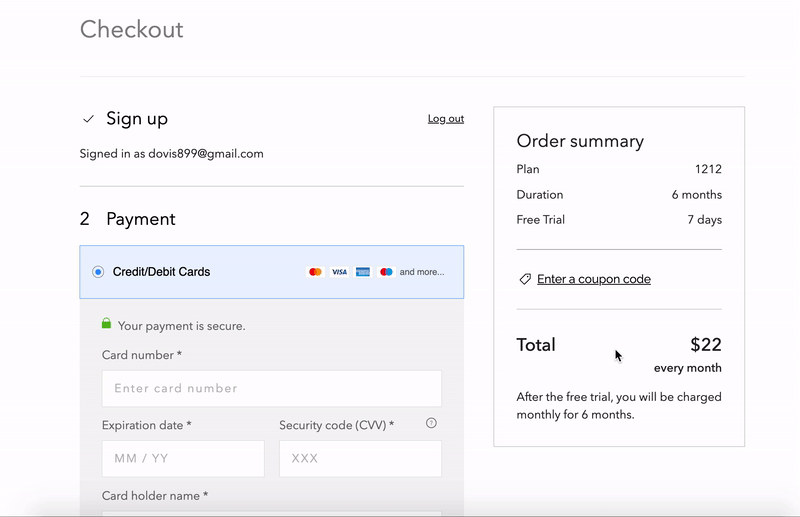
Task: Click the Mastercard logo icon
Action: pos(315,272)
